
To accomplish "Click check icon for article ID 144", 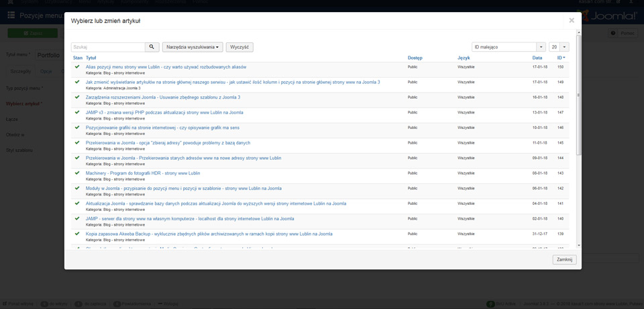I will (76, 158).
